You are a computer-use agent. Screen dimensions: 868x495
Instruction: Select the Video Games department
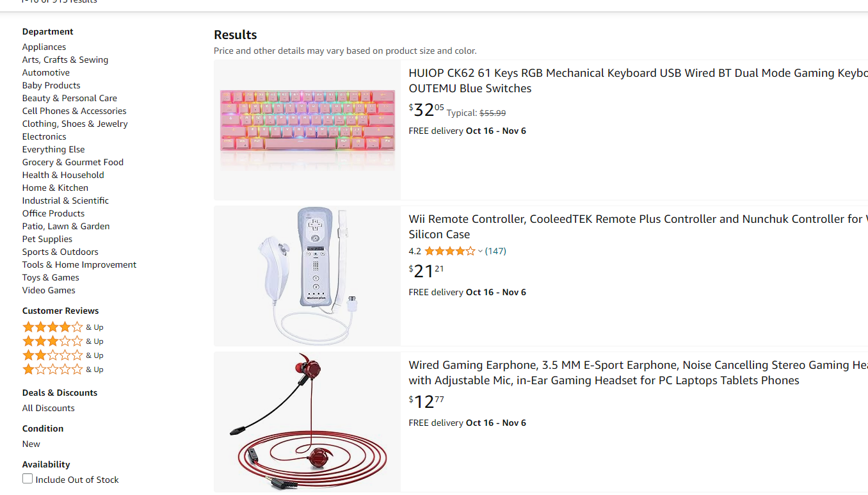[x=49, y=290]
